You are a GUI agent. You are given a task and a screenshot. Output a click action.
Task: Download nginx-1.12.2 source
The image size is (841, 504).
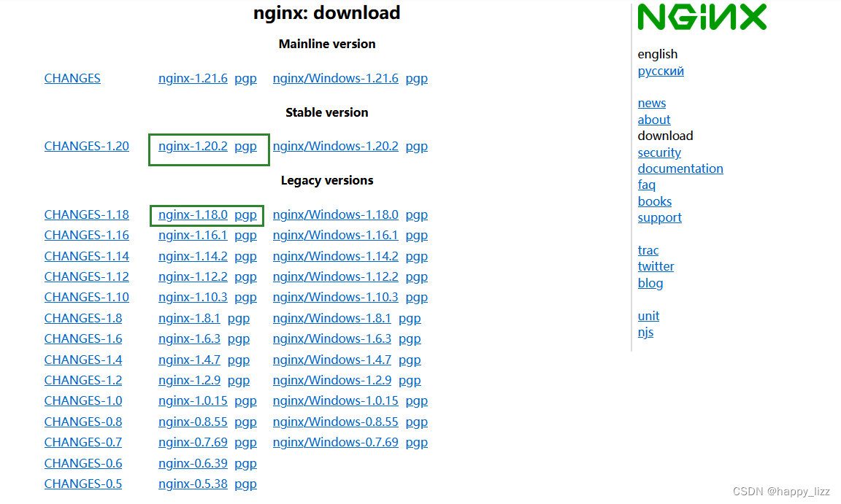[193, 276]
